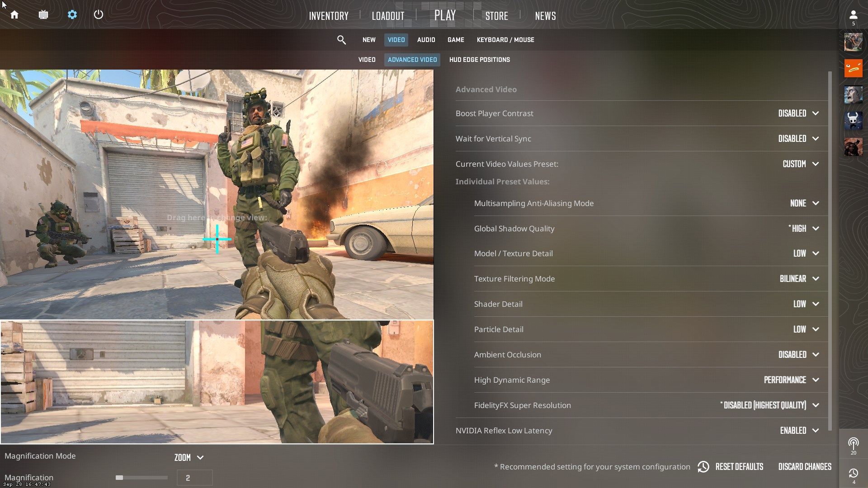Screen dimensions: 868x488
Task: Click the Home navigation icon
Action: point(14,14)
